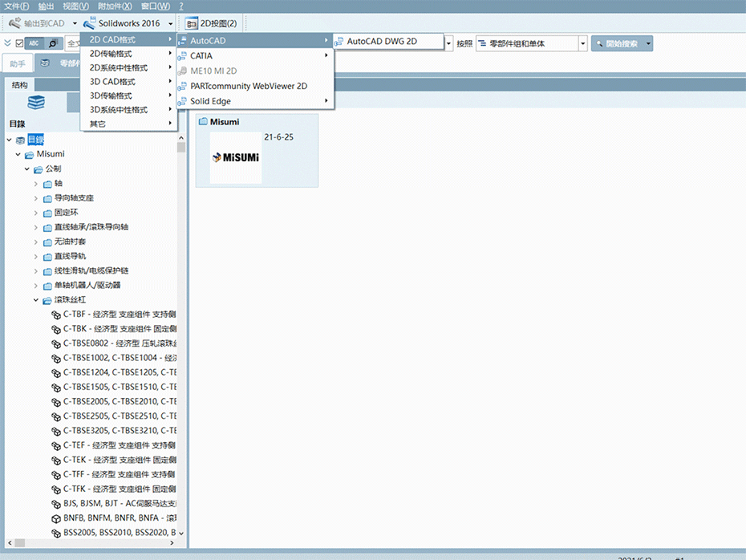
Task: Select the 其它 menu entry
Action: tap(129, 124)
